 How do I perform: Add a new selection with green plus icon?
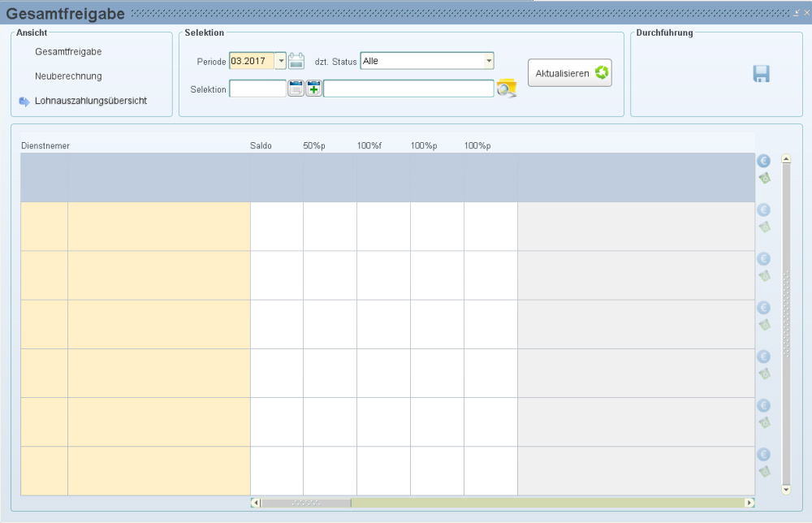(x=313, y=89)
